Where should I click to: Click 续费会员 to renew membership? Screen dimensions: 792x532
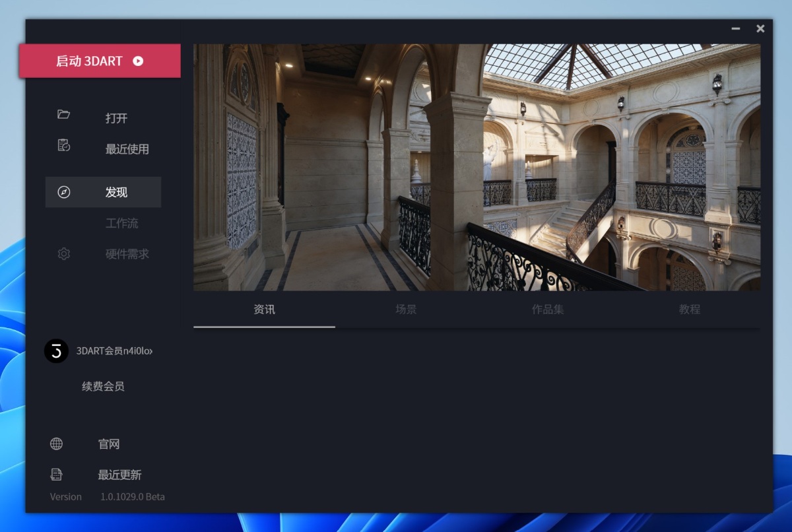pos(103,386)
